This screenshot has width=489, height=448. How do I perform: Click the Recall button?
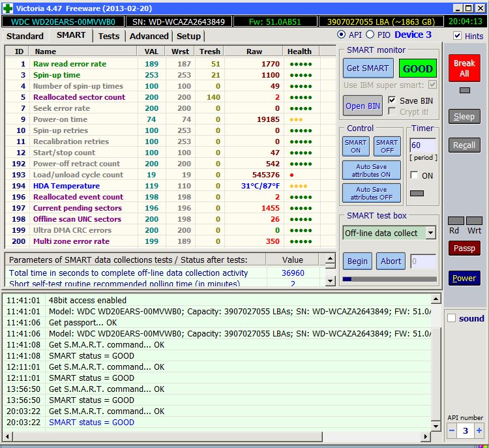coord(464,145)
